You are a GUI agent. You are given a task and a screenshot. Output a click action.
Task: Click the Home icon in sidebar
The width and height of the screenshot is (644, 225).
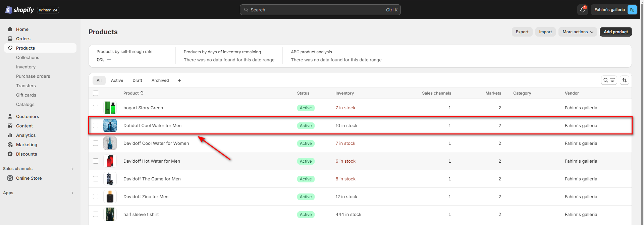pyautogui.click(x=10, y=29)
